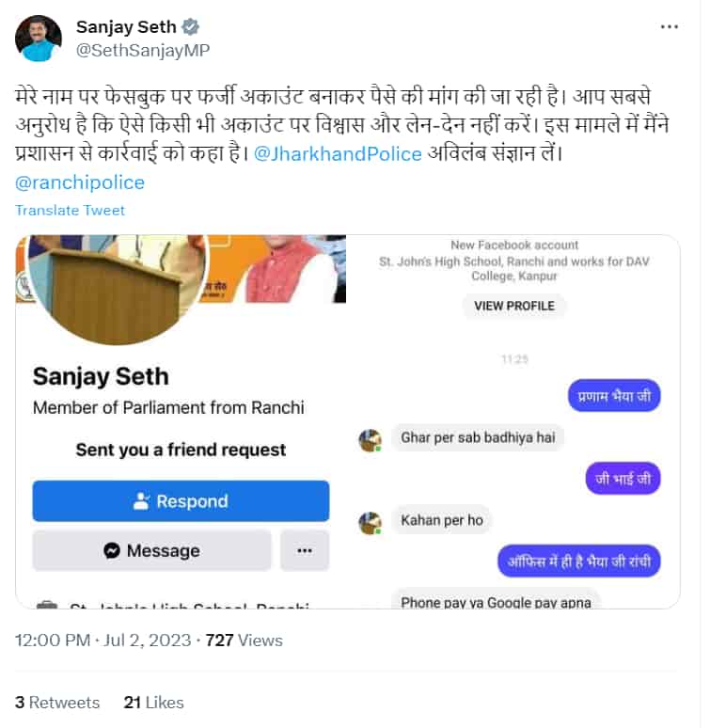Open the 3 Retweets list
The image size is (710, 728).
(57, 703)
